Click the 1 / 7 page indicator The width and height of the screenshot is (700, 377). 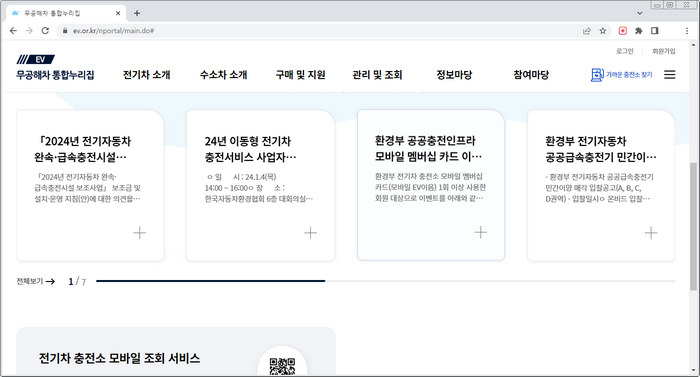pyautogui.click(x=77, y=281)
